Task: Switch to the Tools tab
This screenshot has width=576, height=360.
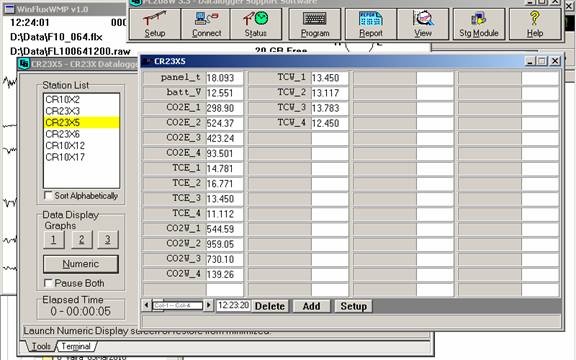Action: (41, 346)
